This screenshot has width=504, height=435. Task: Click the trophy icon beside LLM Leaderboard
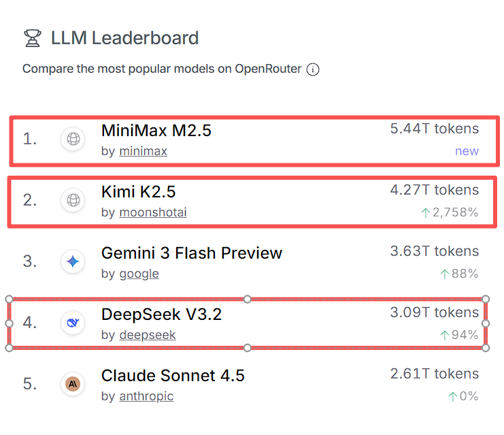pyautogui.click(x=32, y=38)
